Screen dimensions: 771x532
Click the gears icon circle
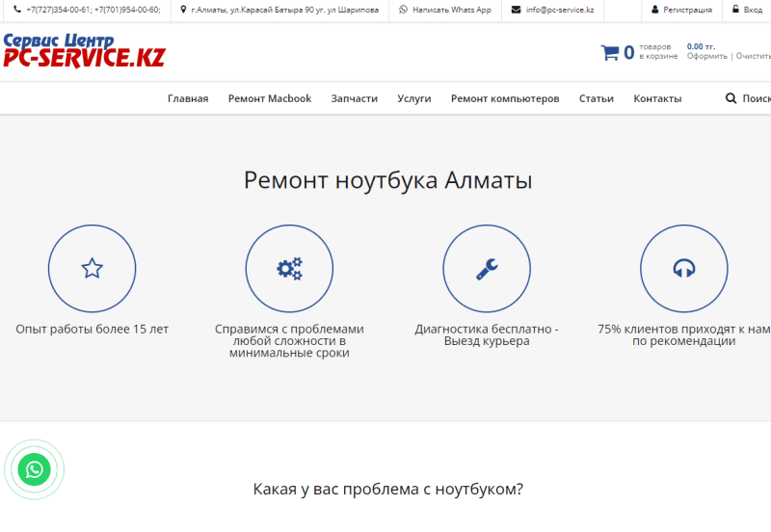[x=289, y=269]
